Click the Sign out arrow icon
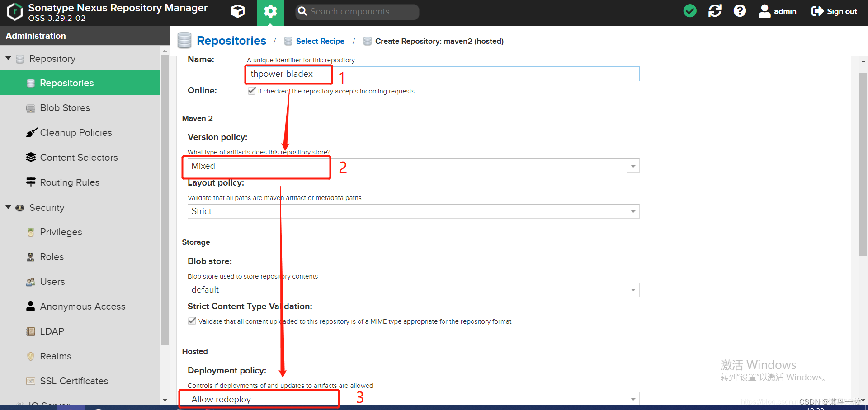Screen dimensions: 868x410 pyautogui.click(x=817, y=11)
